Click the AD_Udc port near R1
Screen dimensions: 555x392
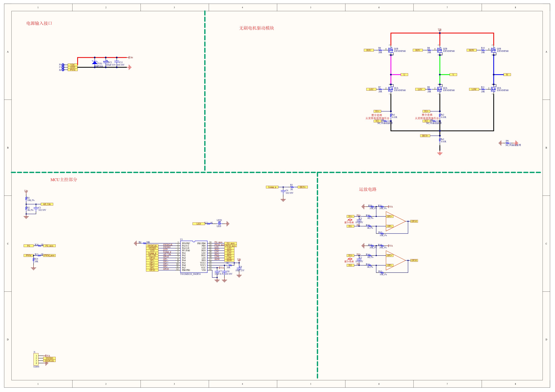(x=47, y=204)
